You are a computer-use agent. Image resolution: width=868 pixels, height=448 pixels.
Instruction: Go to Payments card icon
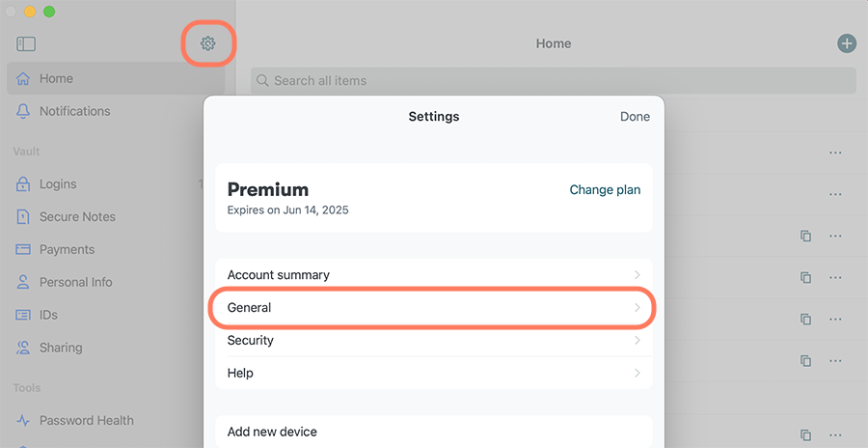coord(23,249)
